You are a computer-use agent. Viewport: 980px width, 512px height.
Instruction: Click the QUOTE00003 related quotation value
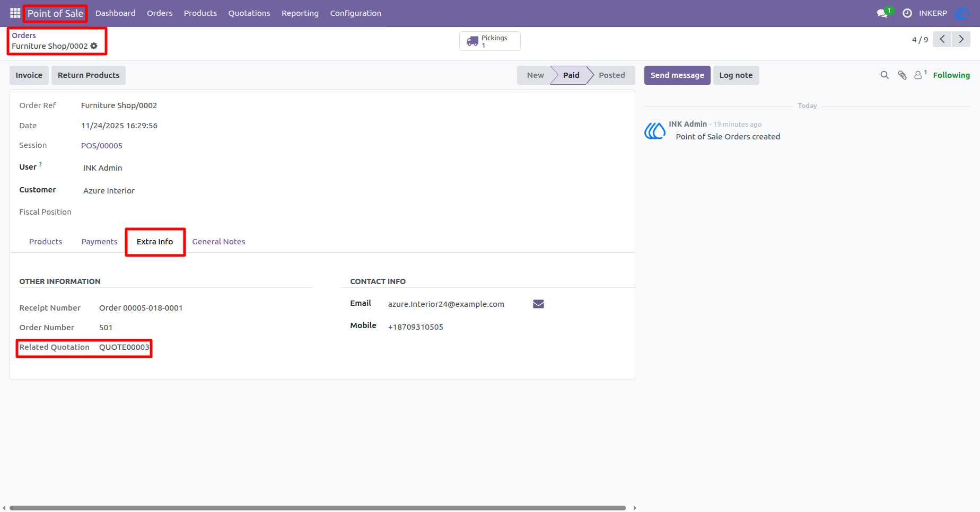pyautogui.click(x=124, y=347)
